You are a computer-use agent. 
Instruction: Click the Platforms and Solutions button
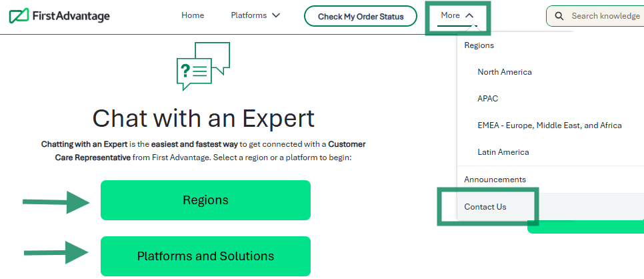[x=205, y=256]
